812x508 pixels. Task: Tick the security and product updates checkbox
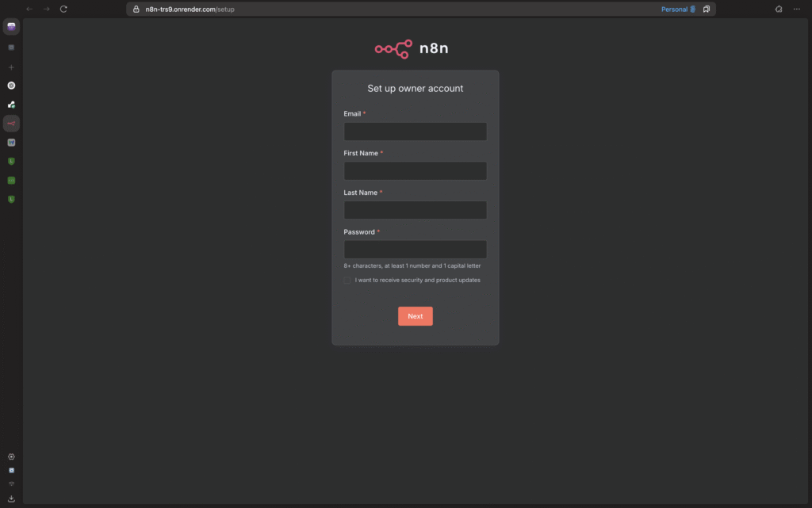[347, 281]
